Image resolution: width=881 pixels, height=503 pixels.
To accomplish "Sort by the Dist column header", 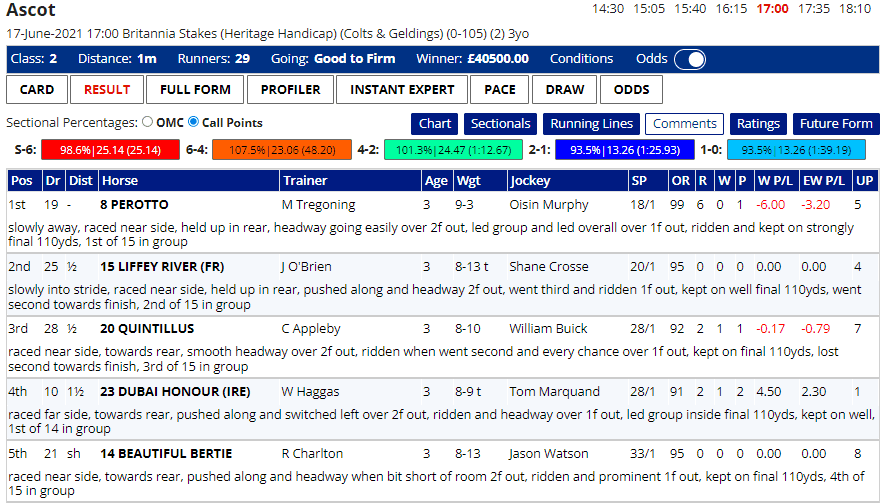I will (x=80, y=181).
